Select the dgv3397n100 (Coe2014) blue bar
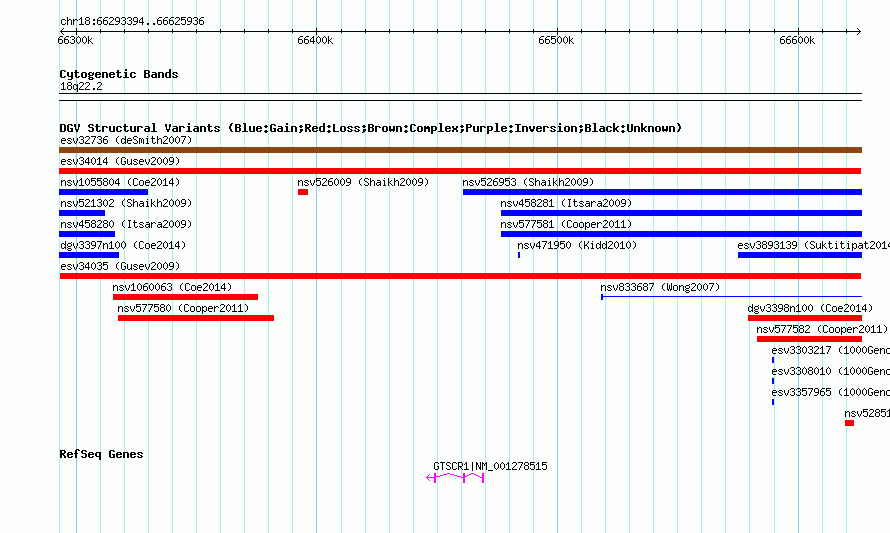The height and width of the screenshot is (533, 890). (x=89, y=255)
